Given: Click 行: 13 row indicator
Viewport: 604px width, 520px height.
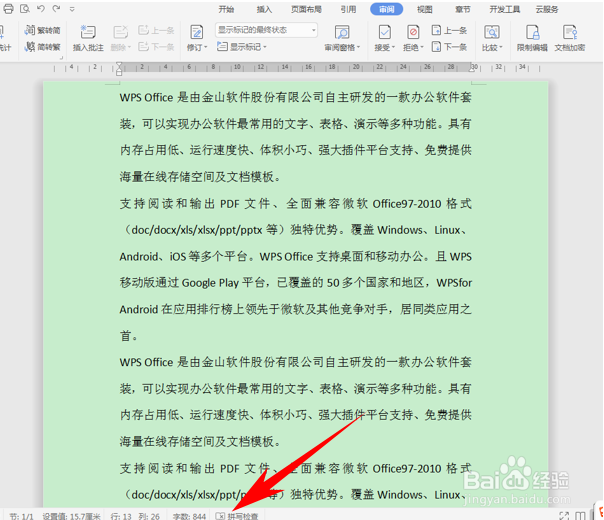Looking at the screenshot, I should (121, 516).
